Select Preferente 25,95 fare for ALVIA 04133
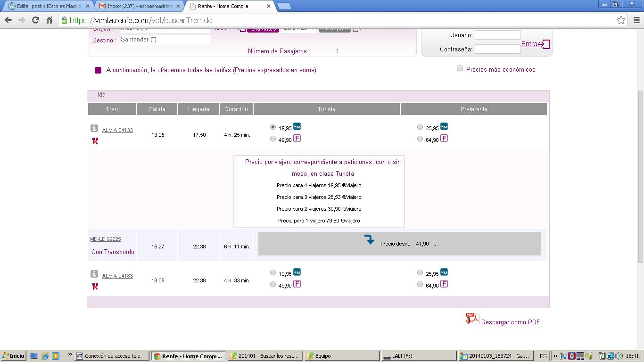Screen dimensions: 644x362 coord(420,127)
